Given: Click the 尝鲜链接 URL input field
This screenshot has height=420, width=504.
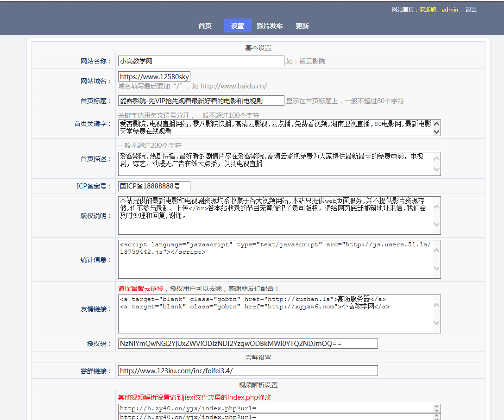Looking at the screenshot, I should (247, 371).
